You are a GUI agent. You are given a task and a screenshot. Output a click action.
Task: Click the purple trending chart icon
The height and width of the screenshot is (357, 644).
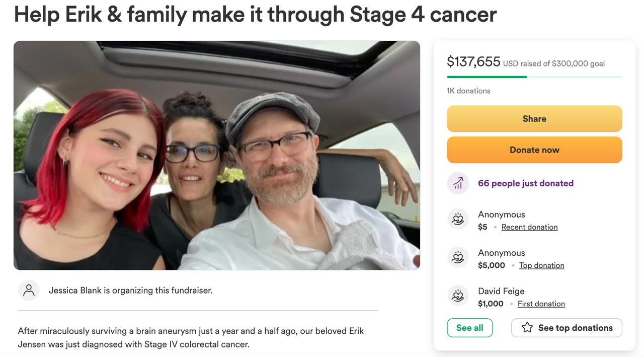click(458, 183)
